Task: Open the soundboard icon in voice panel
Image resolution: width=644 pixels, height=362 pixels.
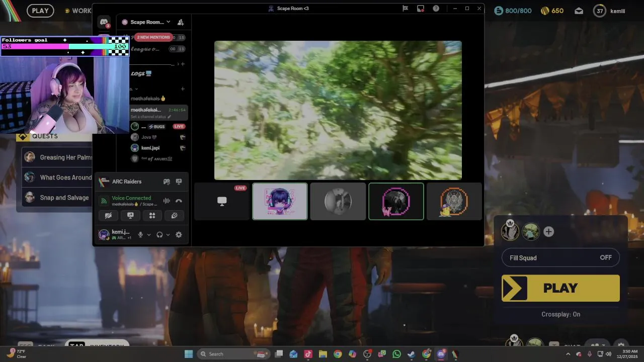Action: coord(174,215)
